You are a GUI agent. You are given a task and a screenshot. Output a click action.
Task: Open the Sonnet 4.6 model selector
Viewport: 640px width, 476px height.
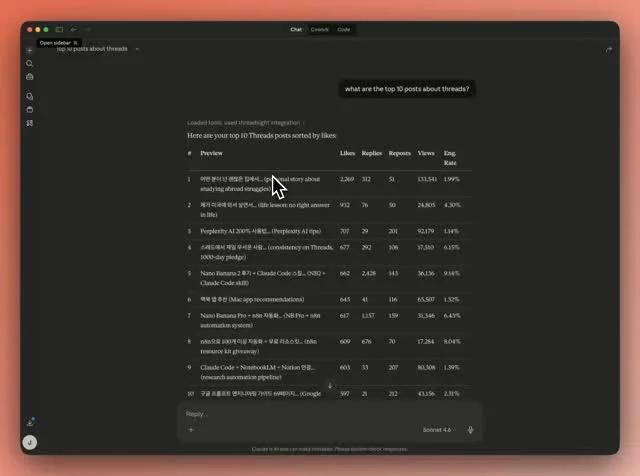pos(437,430)
